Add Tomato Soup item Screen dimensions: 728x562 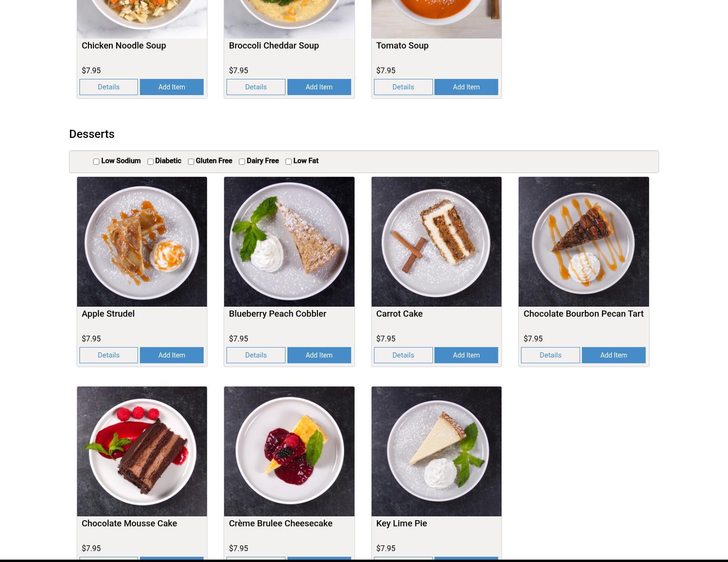pos(466,87)
